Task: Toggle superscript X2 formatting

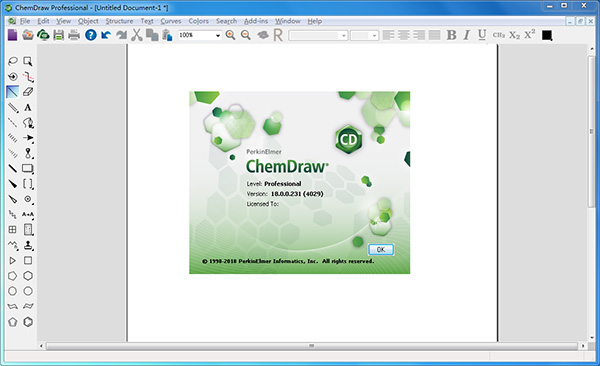Action: pos(530,35)
